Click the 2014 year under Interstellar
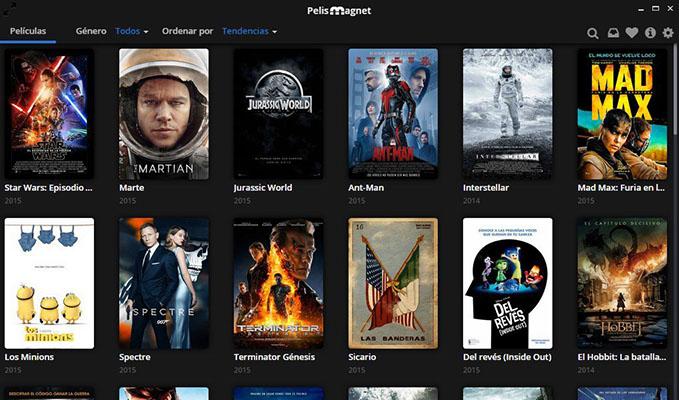679x400 pixels. pos(471,201)
